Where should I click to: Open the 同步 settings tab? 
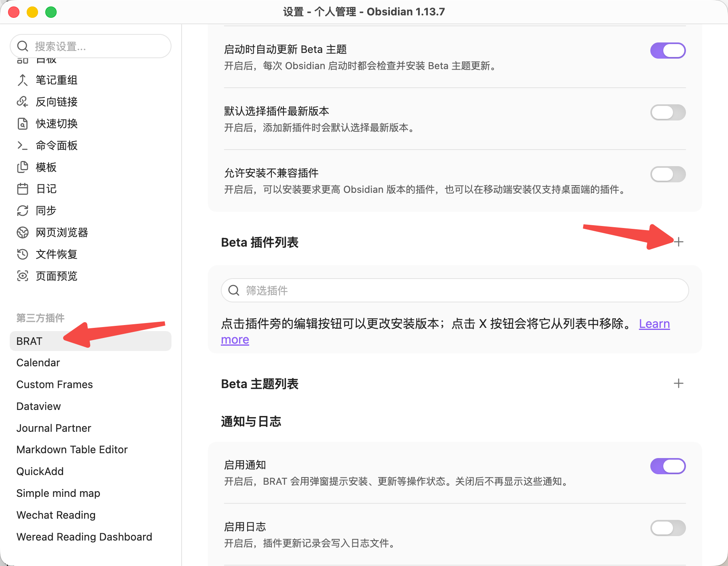91,211
